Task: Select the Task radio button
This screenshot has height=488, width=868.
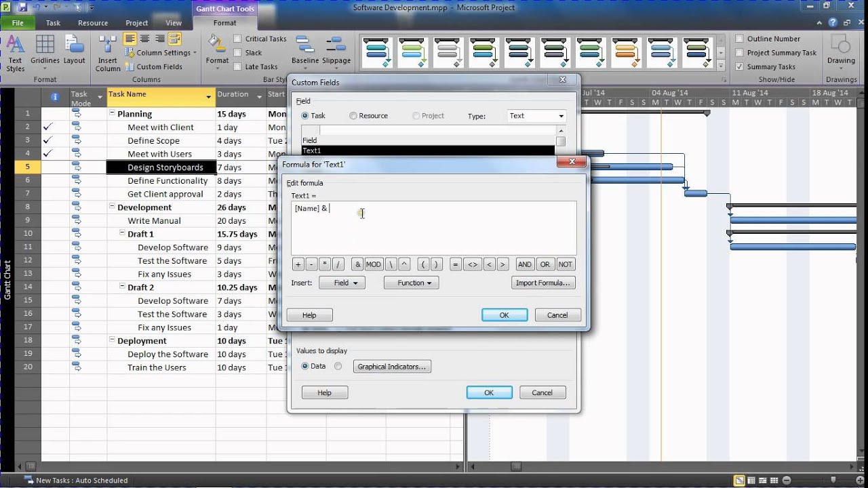Action: pyautogui.click(x=305, y=116)
